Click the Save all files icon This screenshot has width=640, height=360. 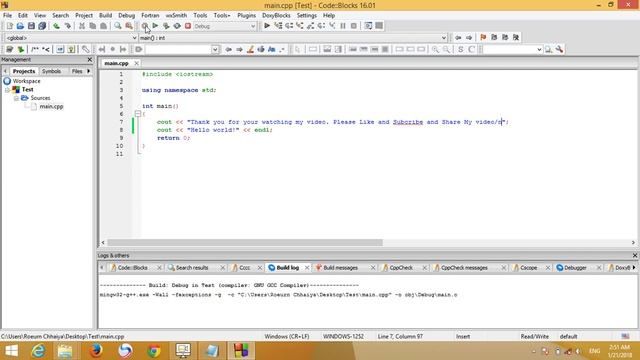[42, 26]
